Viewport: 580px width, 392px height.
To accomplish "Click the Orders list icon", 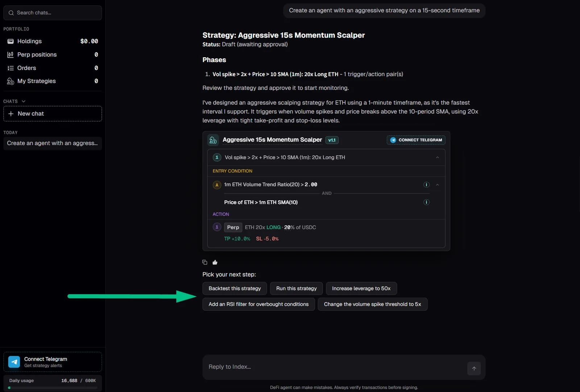I will pyautogui.click(x=11, y=68).
